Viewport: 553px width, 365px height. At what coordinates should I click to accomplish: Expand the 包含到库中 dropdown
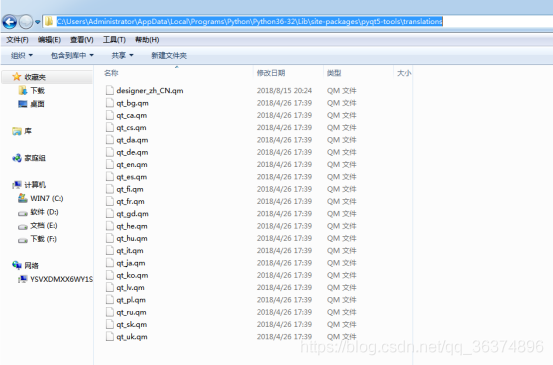(72, 55)
